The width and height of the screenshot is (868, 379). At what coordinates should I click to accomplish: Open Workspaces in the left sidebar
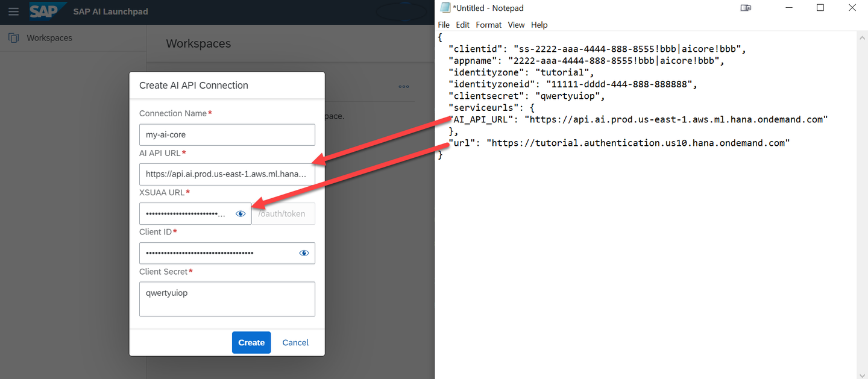point(49,37)
